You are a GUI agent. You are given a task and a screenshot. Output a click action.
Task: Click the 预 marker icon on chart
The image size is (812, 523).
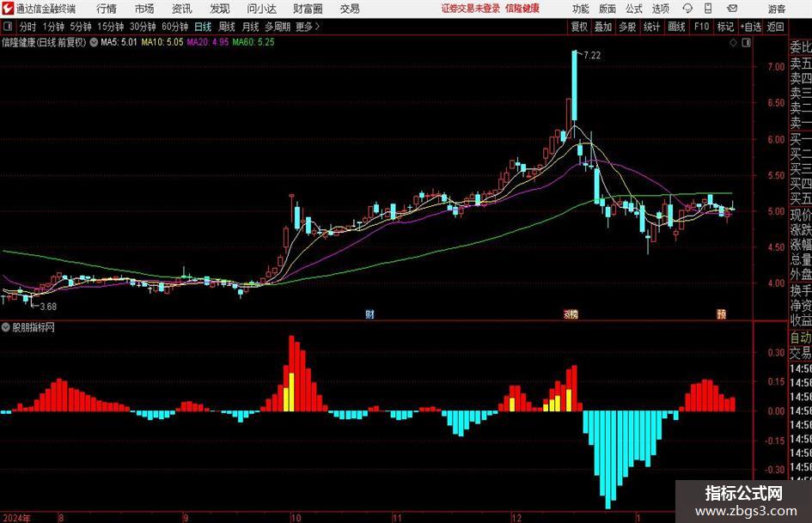[x=722, y=313]
